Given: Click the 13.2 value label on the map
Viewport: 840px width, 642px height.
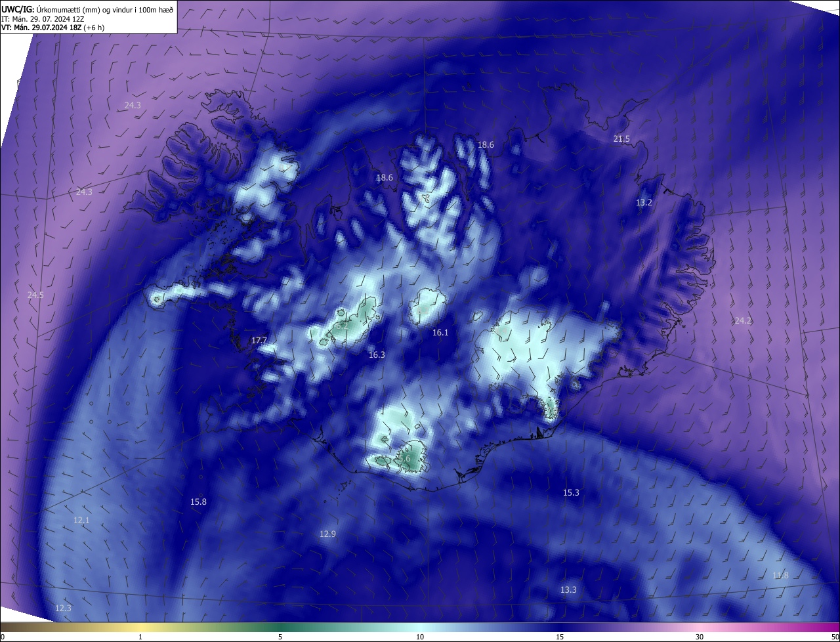Looking at the screenshot, I should point(644,203).
